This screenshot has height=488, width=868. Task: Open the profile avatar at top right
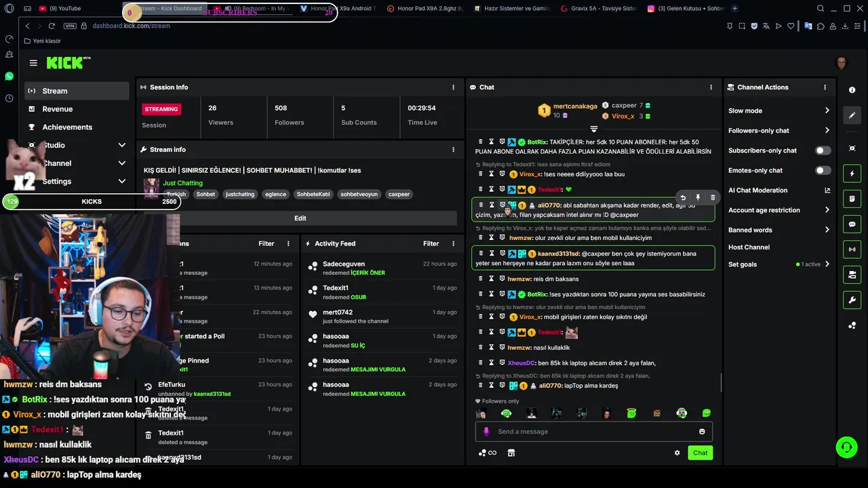(x=841, y=63)
